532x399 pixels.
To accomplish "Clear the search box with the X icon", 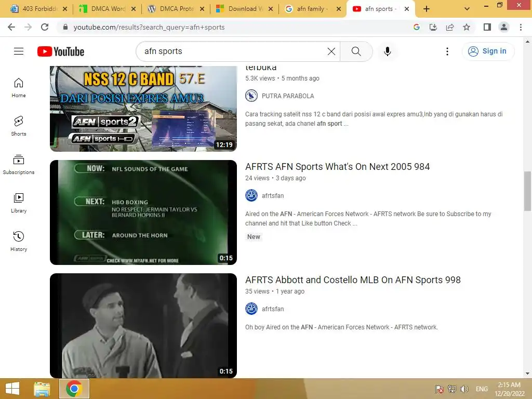I will 331,51.
